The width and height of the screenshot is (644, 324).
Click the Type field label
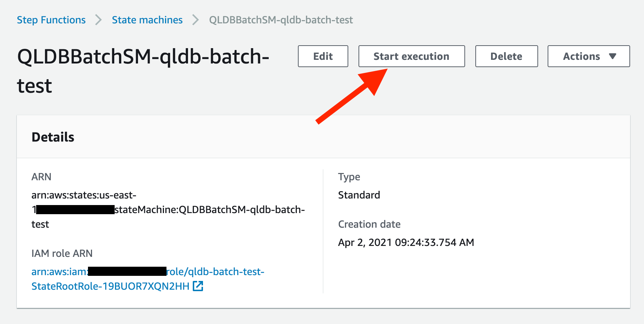(349, 177)
